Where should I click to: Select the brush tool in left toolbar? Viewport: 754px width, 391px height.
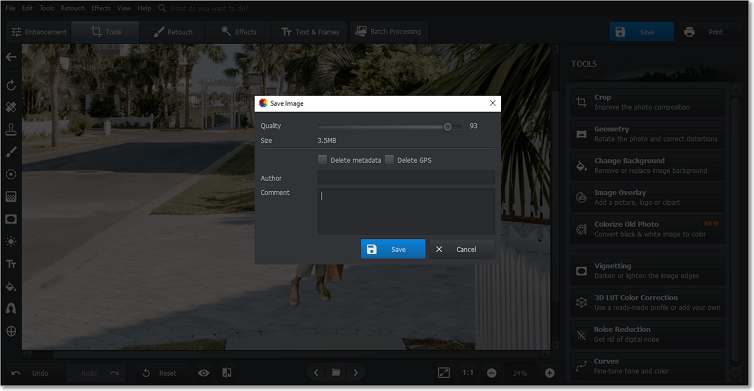click(x=11, y=152)
